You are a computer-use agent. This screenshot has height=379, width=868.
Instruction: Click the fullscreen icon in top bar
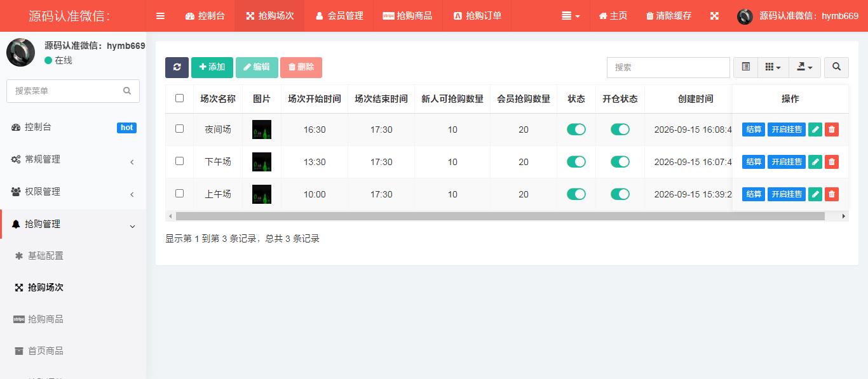point(715,16)
